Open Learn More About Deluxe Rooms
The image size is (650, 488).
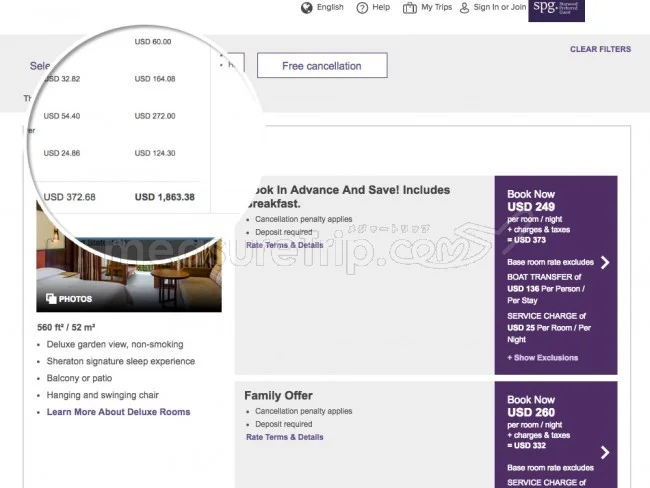(x=118, y=412)
